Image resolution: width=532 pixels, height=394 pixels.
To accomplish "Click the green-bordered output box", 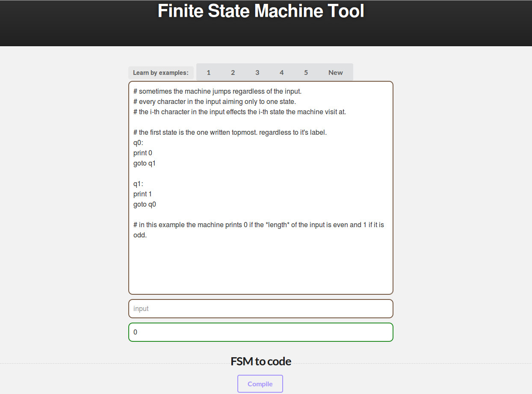I will pyautogui.click(x=260, y=332).
